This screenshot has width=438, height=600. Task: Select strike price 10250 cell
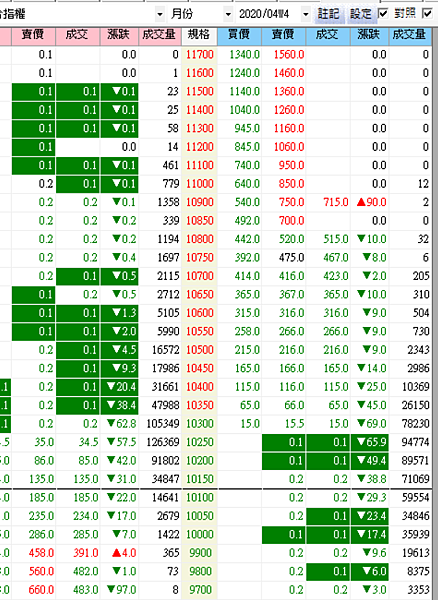click(199, 442)
